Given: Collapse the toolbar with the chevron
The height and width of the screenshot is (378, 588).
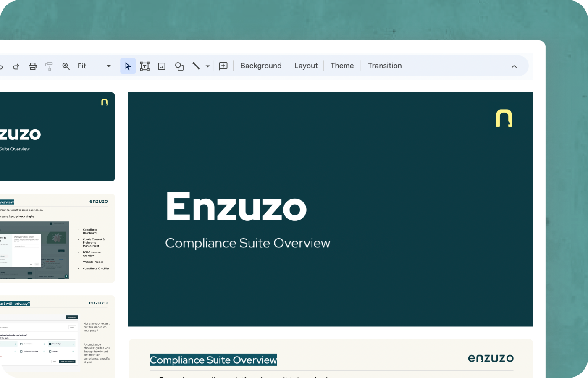Looking at the screenshot, I should (514, 66).
